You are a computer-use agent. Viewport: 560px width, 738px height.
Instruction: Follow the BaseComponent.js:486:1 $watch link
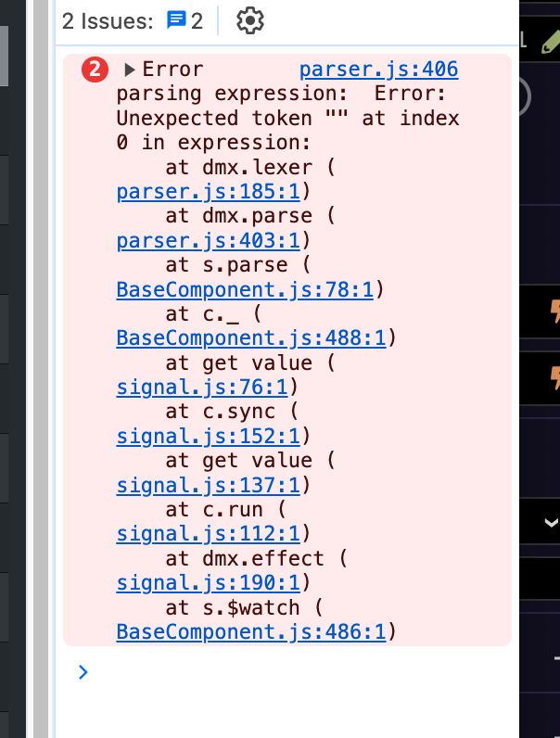pyautogui.click(x=251, y=632)
